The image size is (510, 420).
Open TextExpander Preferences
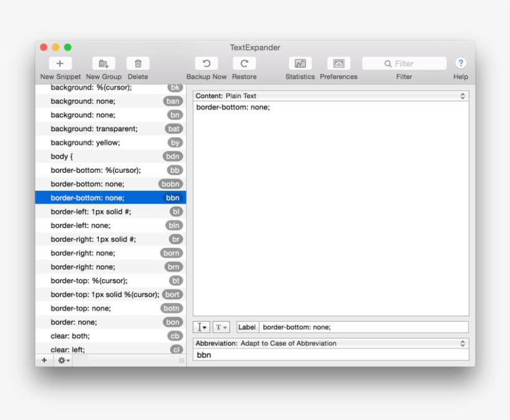point(338,63)
